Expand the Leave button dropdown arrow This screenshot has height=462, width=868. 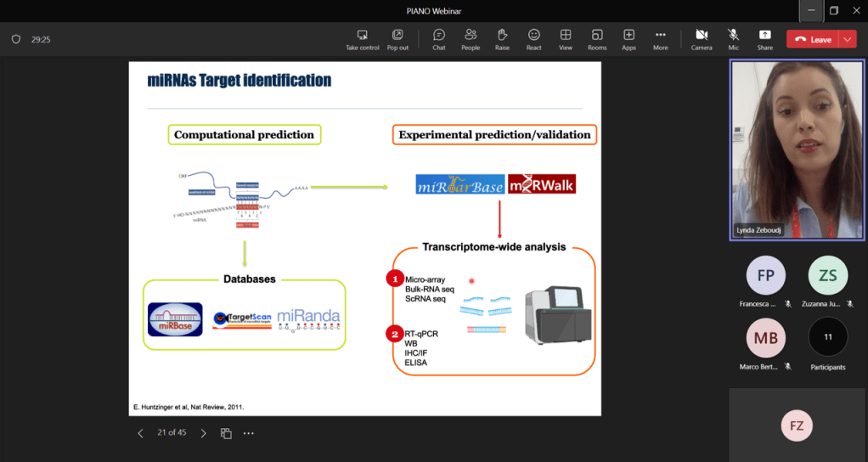click(848, 39)
